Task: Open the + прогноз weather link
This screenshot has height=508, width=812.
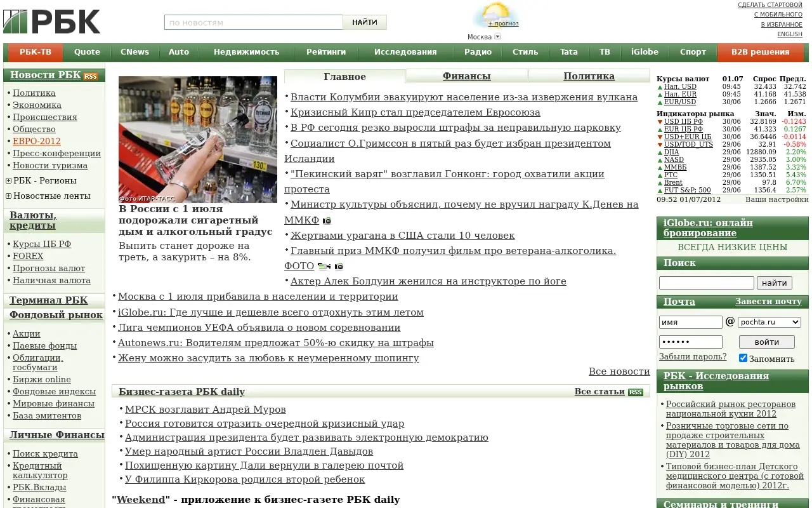Action: [x=503, y=23]
